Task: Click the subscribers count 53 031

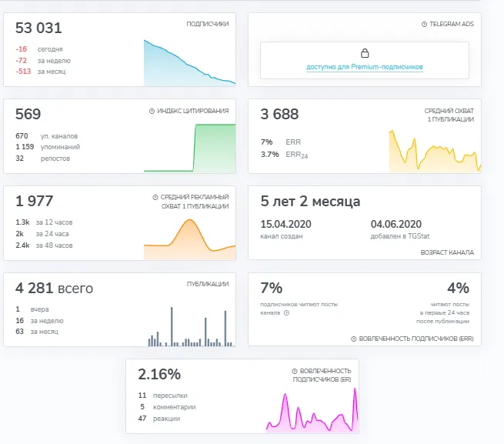Action: 38,28
